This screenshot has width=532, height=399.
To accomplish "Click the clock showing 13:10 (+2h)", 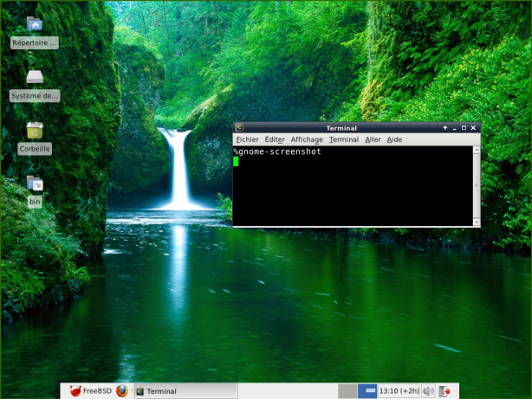I will [399, 391].
